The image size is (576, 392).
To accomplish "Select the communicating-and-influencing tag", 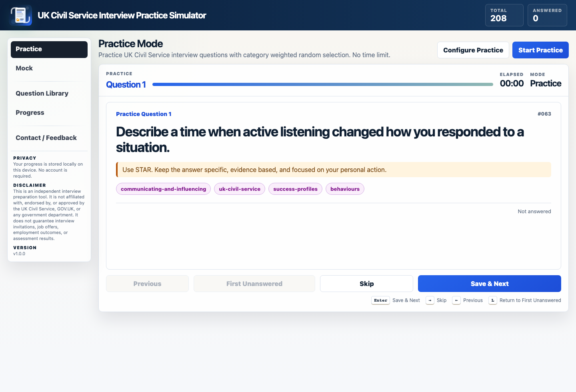I will point(163,189).
